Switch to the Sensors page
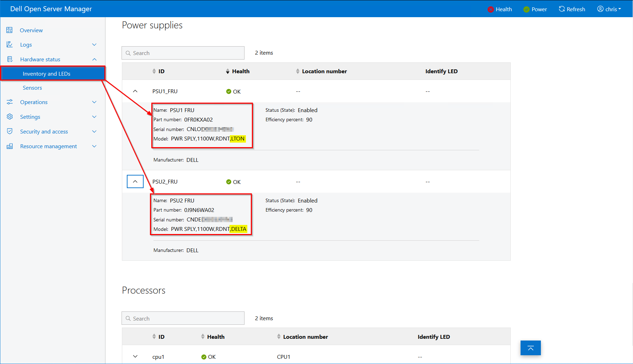Image resolution: width=633 pixels, height=364 pixels. [32, 88]
